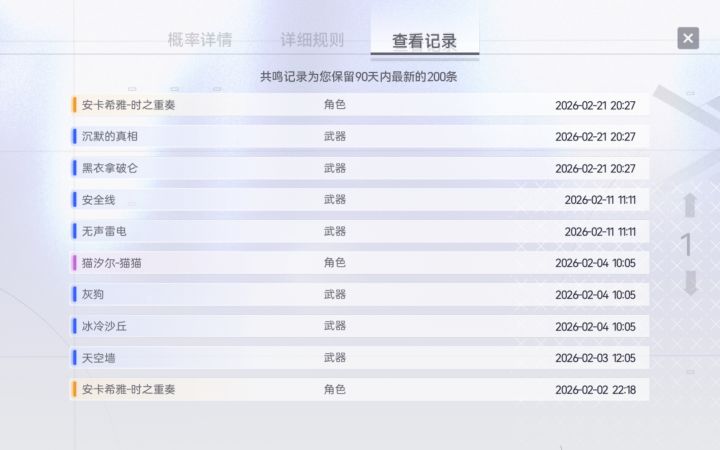Screen dimensions: 720x450
Task: Select the 天空墙 weapon record
Action: (x=360, y=358)
